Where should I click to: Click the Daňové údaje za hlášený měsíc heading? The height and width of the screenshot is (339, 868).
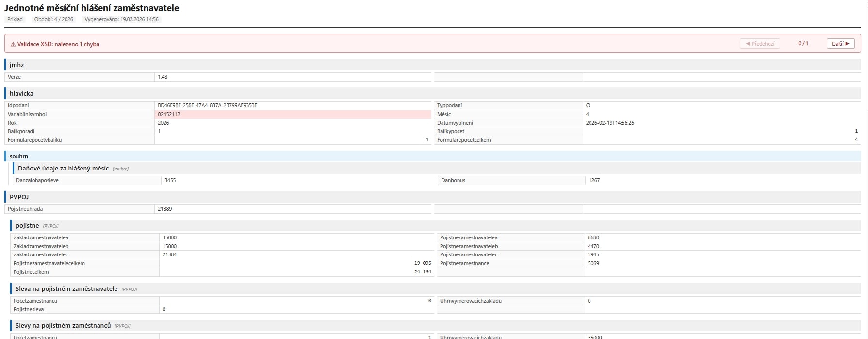63,168
